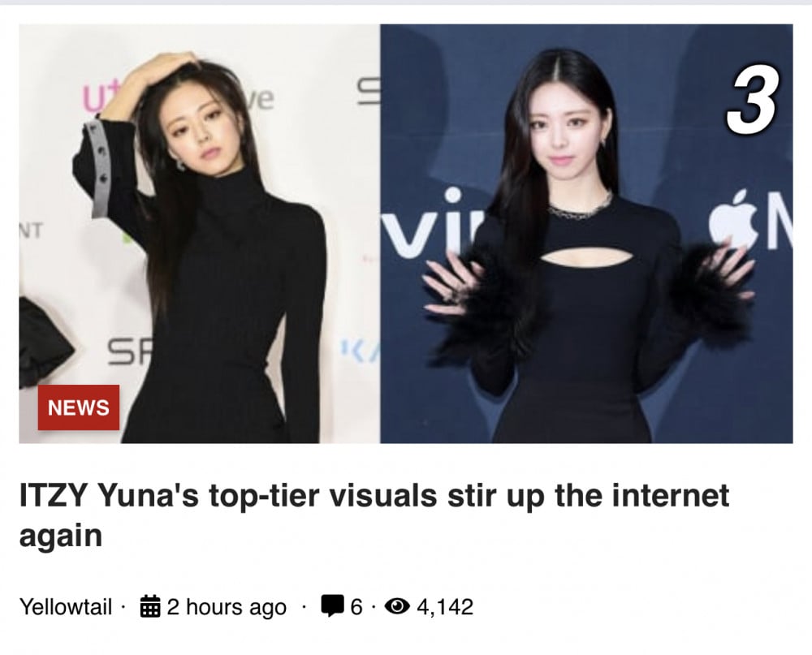Screen dimensions: 812x655
Task: Open comments via the speech bubble icon
Action: [332, 605]
